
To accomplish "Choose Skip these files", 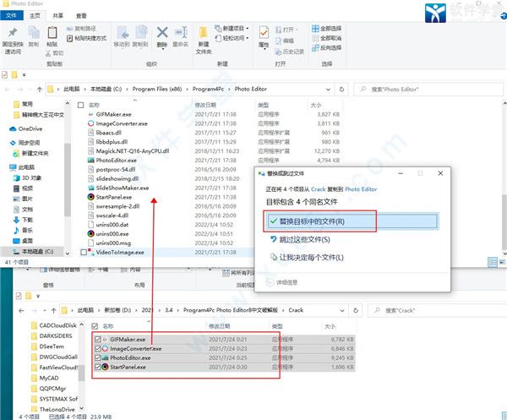I will pos(300,240).
